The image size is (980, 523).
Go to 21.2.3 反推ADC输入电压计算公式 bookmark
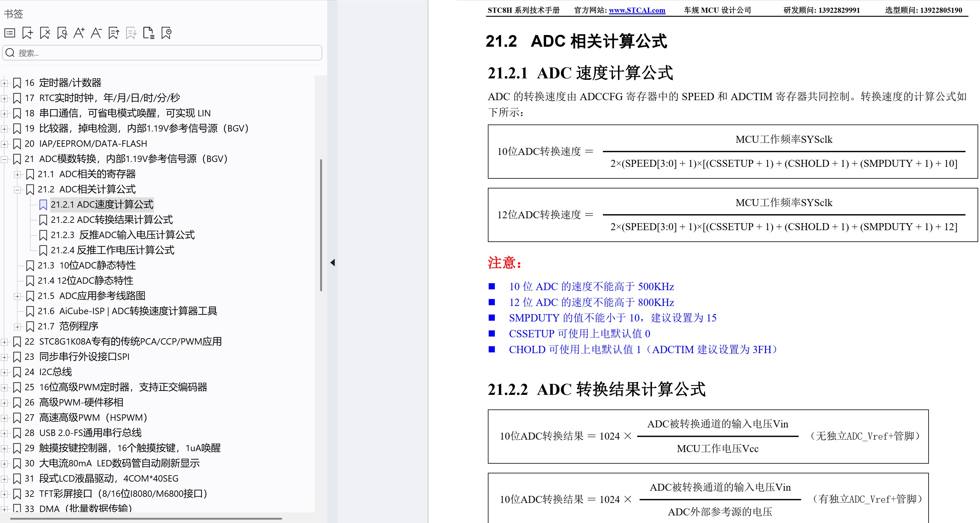pyautogui.click(x=122, y=235)
